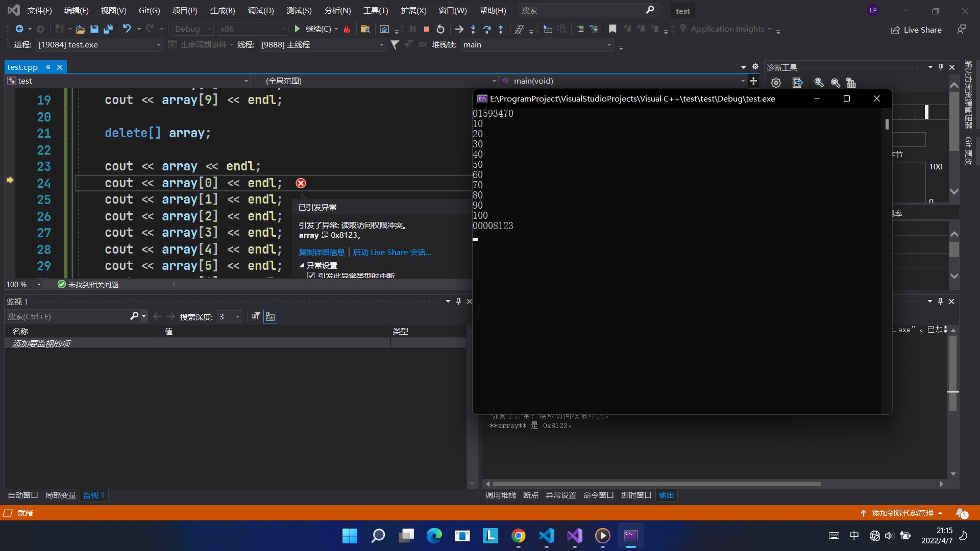Screen dimensions: 980x551
Task: Click the Breakpoints panel icon
Action: [530, 495]
